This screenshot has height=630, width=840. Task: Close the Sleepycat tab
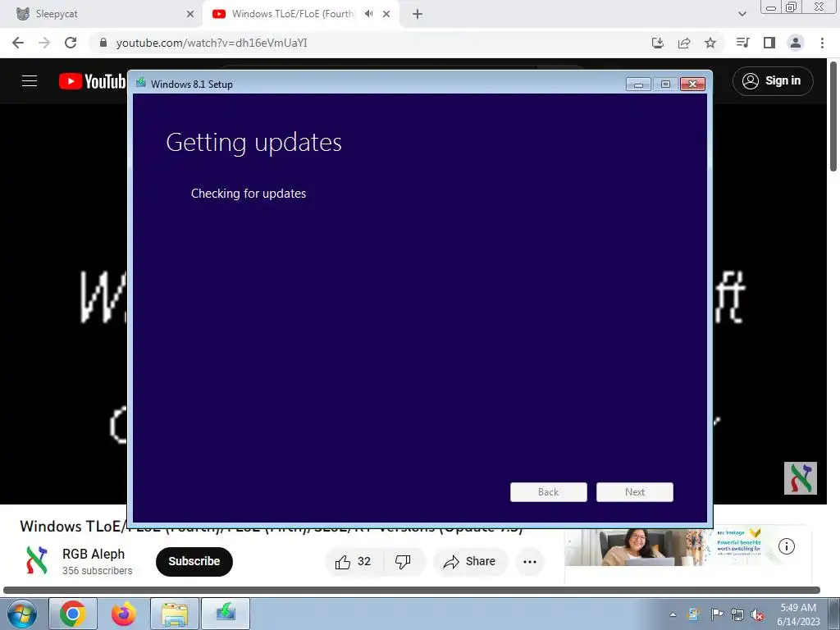point(190,14)
